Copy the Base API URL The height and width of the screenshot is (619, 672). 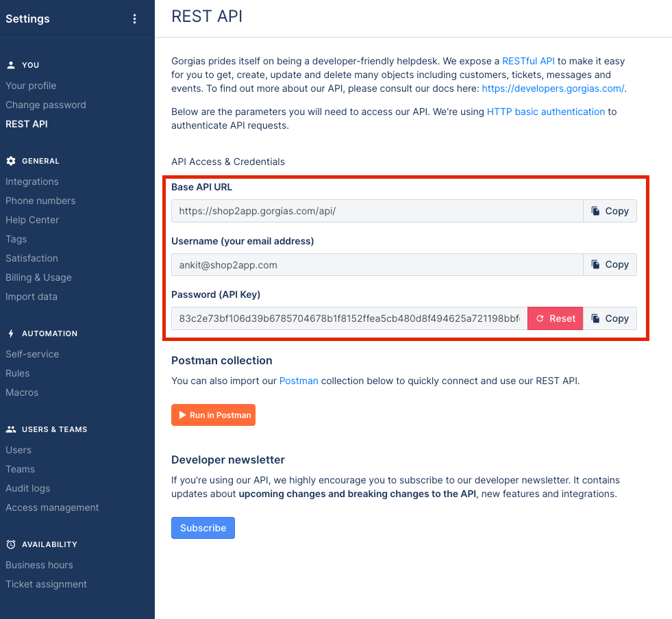[610, 211]
